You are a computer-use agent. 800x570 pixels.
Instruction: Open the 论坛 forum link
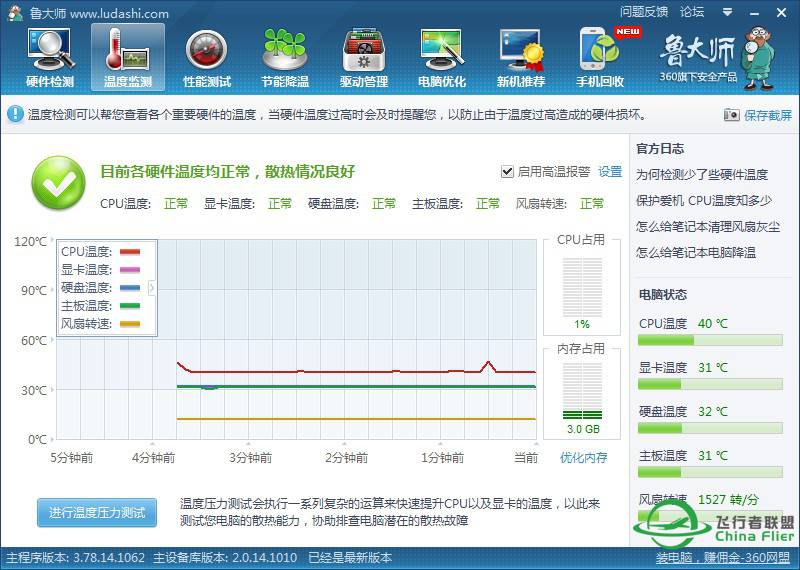pyautogui.click(x=692, y=12)
